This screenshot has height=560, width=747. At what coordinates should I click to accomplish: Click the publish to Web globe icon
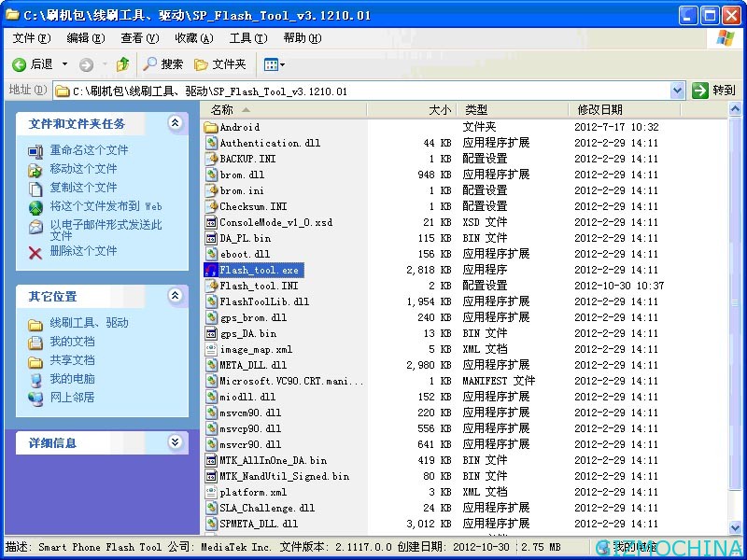35,207
